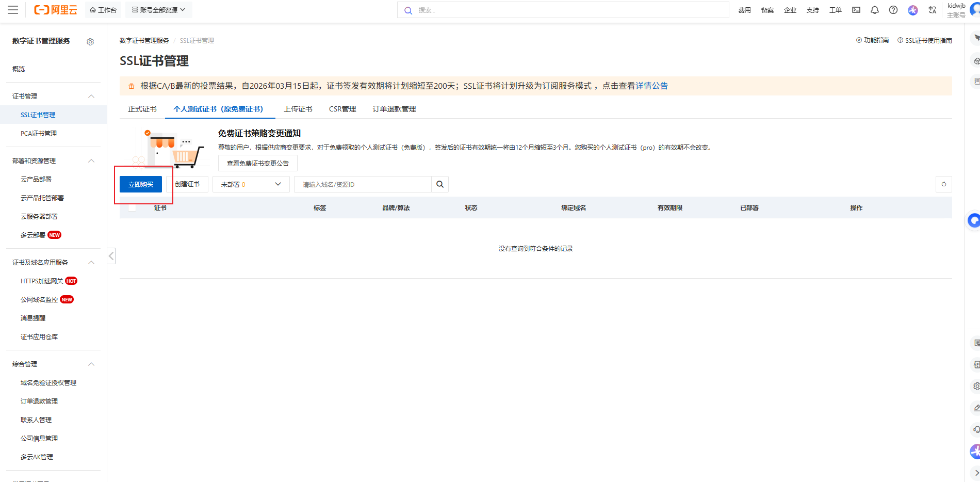Click the help question mark icon
980x482 pixels.
click(x=893, y=10)
